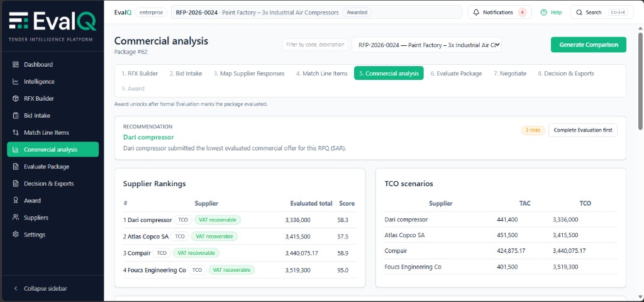Click the Awarded status badge
644x302 pixels.
(357, 13)
